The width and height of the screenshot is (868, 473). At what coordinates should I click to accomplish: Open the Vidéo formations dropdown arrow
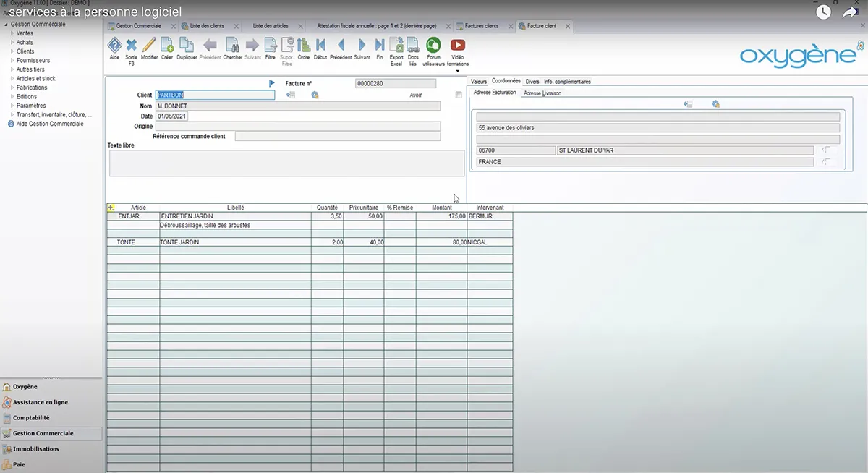coord(458,71)
